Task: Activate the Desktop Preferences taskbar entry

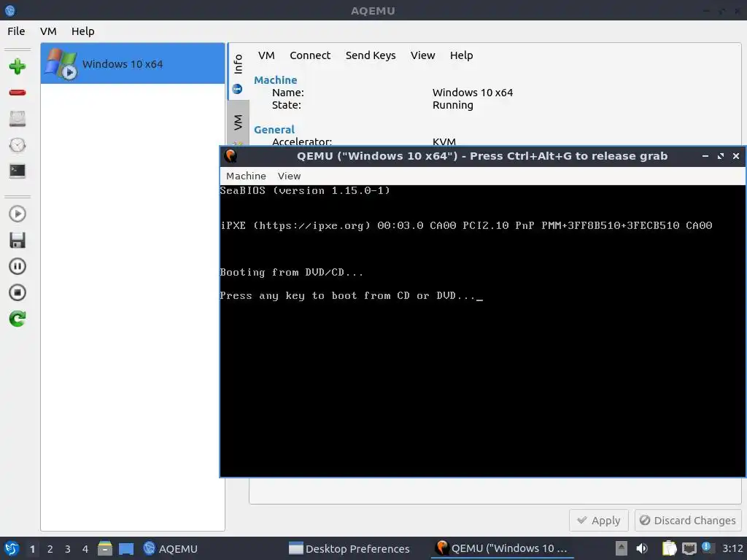Action: pos(349,548)
